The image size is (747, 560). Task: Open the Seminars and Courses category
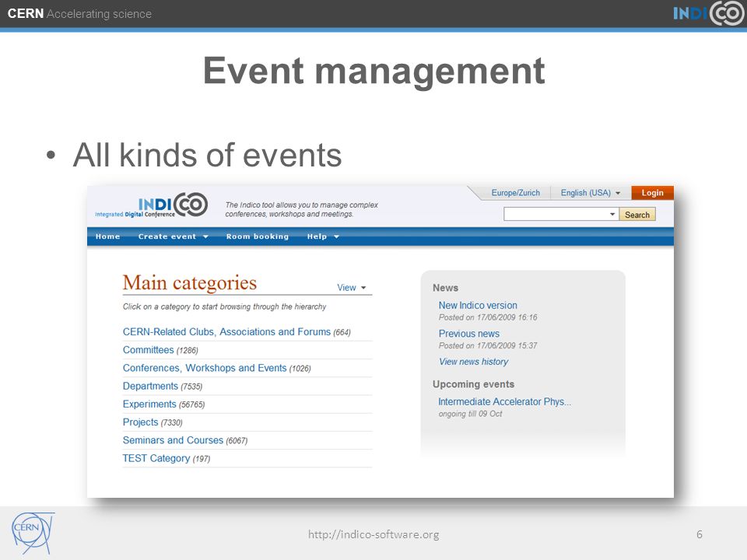pos(173,440)
